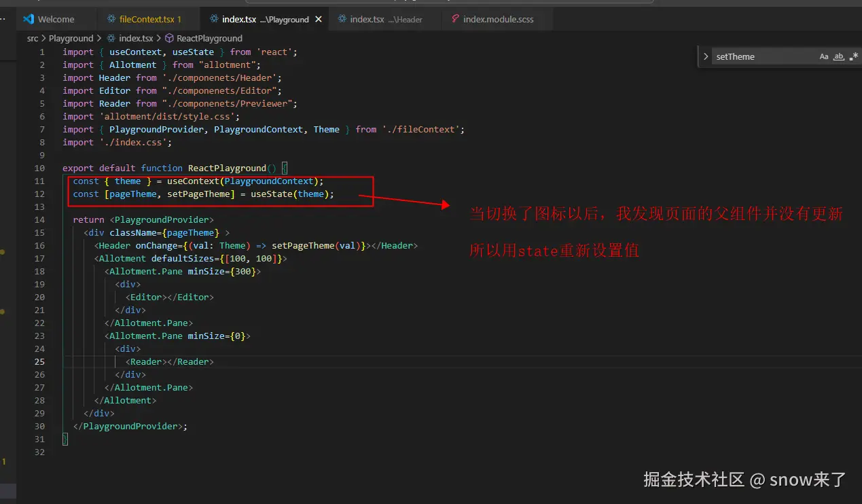Click the src breadcrumb segment
The width and height of the screenshot is (862, 504).
[x=33, y=39]
